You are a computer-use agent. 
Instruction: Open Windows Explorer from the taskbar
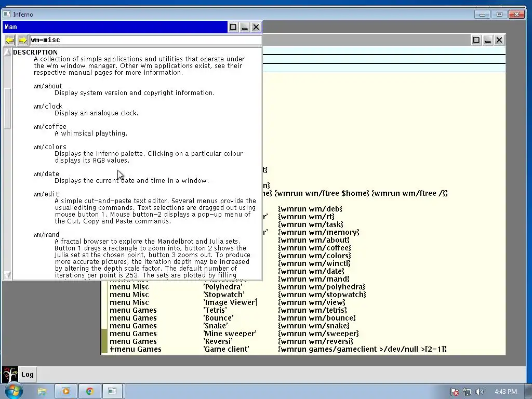point(42,392)
